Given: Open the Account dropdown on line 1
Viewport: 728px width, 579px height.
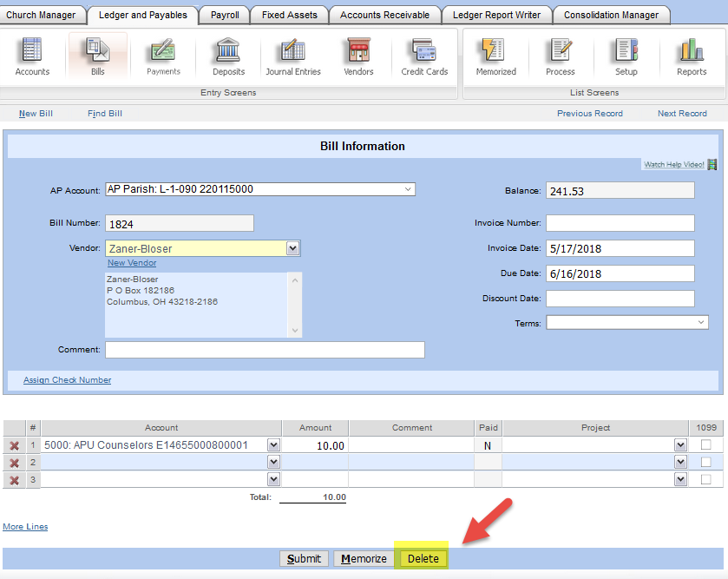Looking at the screenshot, I should pyautogui.click(x=273, y=444).
